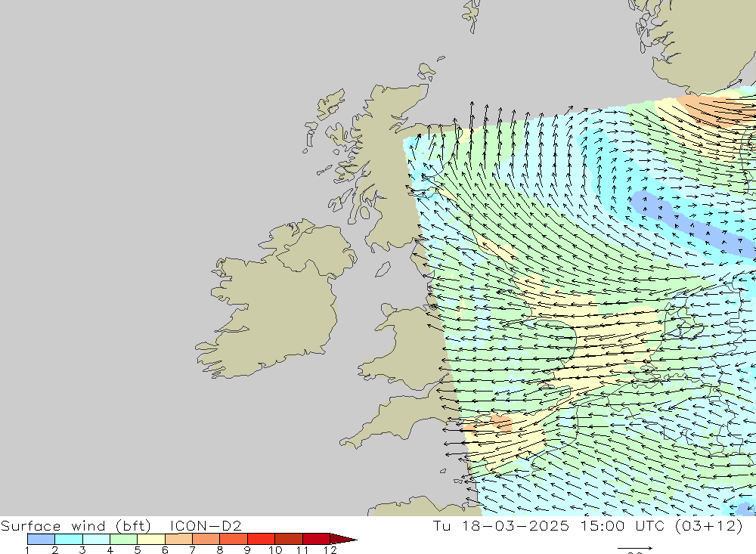The width and height of the screenshot is (756, 554).
Task: Click the Isle of Man on the map
Action: click(383, 270)
